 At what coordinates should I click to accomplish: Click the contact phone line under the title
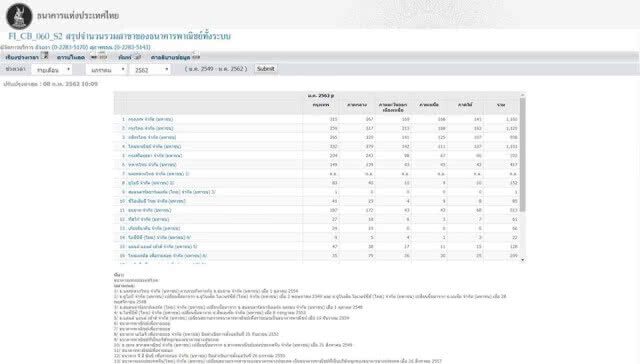point(75,47)
